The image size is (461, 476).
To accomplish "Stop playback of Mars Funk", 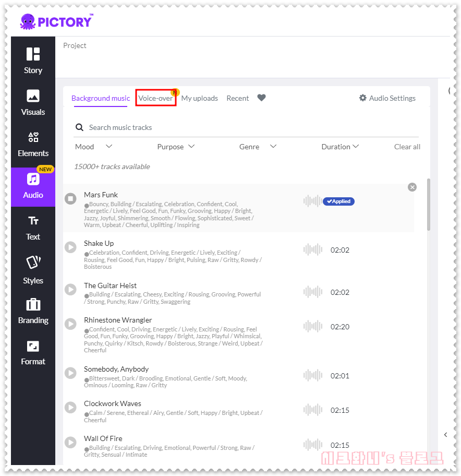I will [x=70, y=198].
